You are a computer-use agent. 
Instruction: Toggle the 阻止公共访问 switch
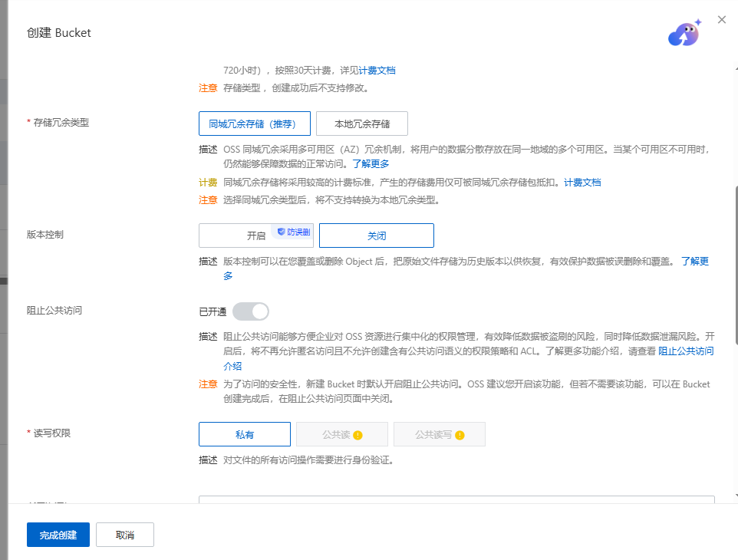click(x=251, y=311)
